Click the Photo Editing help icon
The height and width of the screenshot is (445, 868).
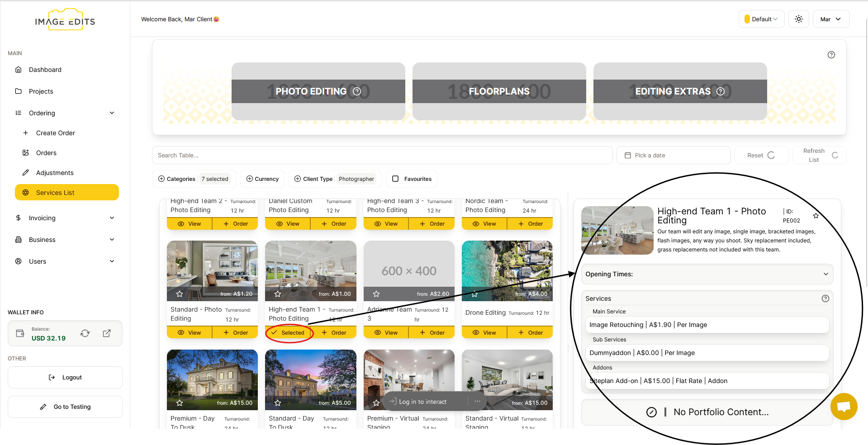[357, 91]
